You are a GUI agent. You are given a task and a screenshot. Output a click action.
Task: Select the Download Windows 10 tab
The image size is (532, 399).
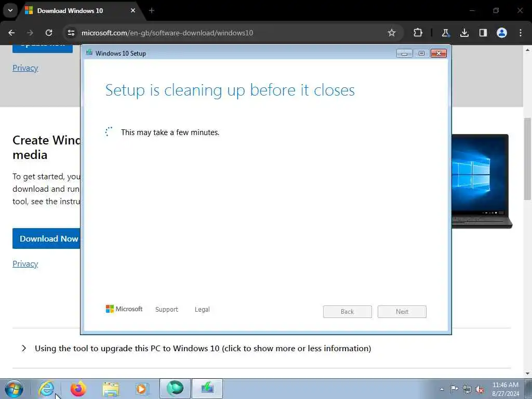click(82, 11)
